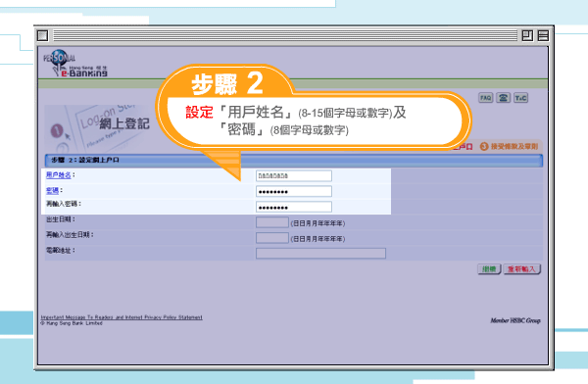Click the window collapse box icon
The width and height of the screenshot is (588, 384).
pyautogui.click(x=543, y=35)
